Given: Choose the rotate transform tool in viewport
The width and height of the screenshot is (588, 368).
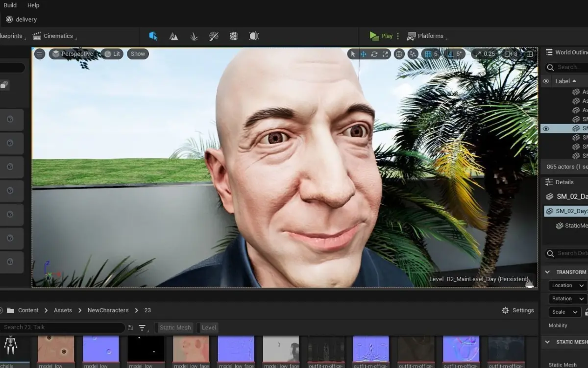Looking at the screenshot, I should [374, 54].
